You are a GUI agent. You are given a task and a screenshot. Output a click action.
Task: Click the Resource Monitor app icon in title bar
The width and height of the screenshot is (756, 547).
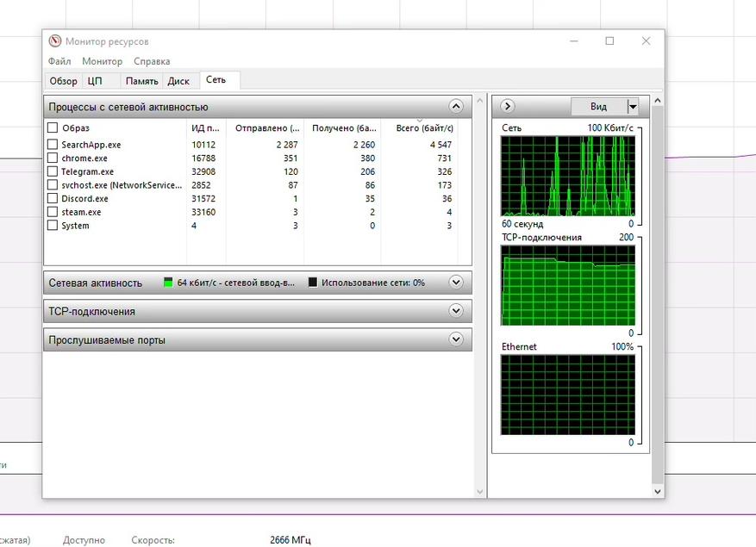(55, 41)
